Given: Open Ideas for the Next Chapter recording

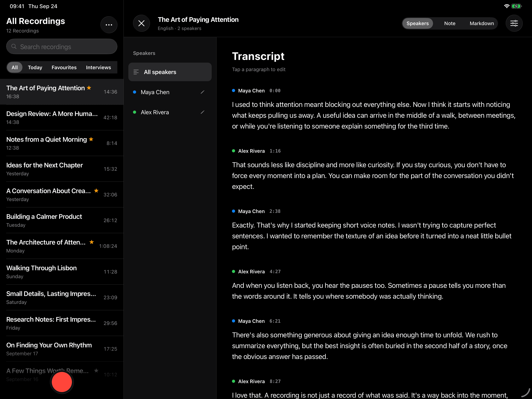Looking at the screenshot, I should tap(62, 169).
